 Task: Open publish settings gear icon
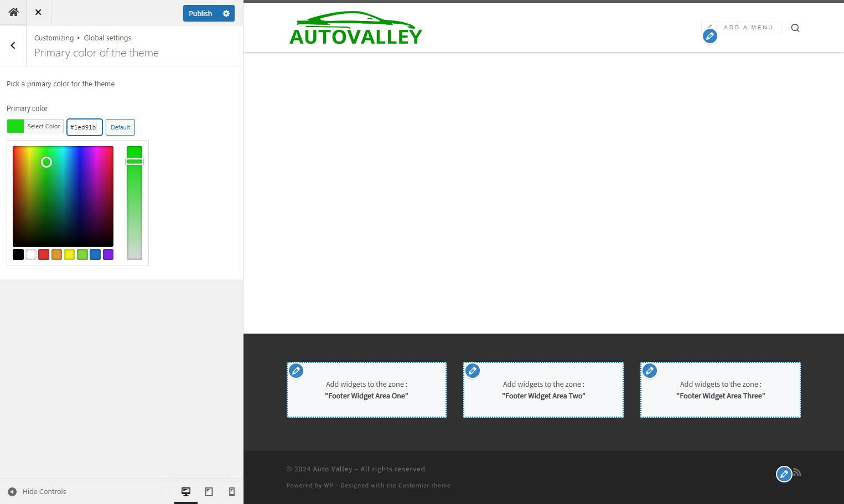click(x=226, y=13)
